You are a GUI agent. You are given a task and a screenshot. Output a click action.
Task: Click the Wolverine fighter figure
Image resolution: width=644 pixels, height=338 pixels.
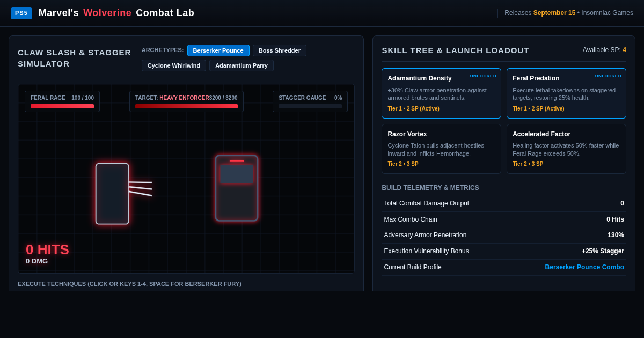pos(112,194)
